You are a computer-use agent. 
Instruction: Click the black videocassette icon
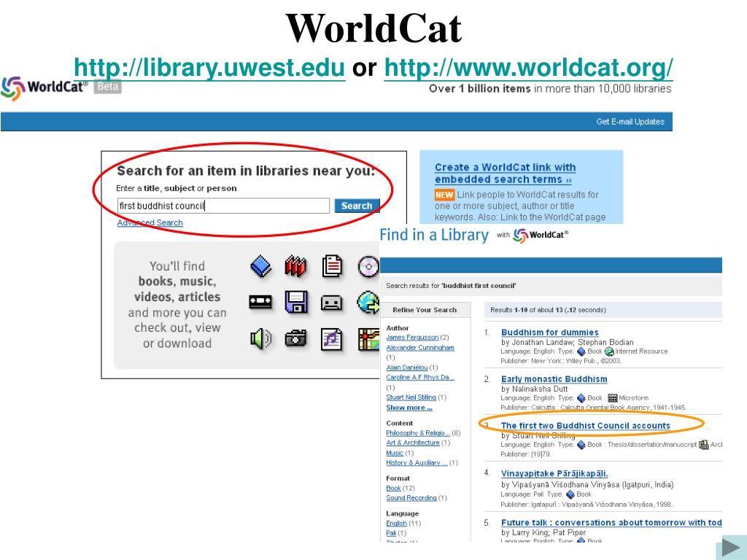coord(260,302)
